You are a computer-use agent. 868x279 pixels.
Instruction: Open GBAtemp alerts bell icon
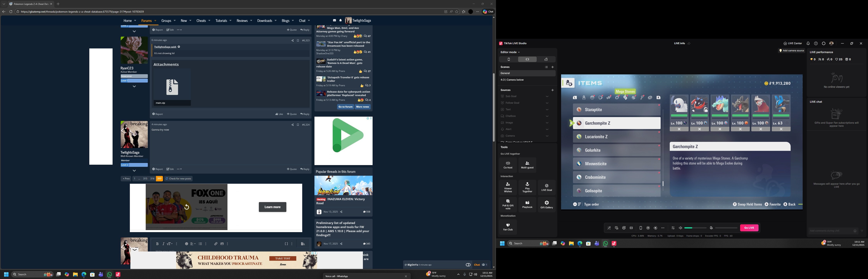(341, 21)
